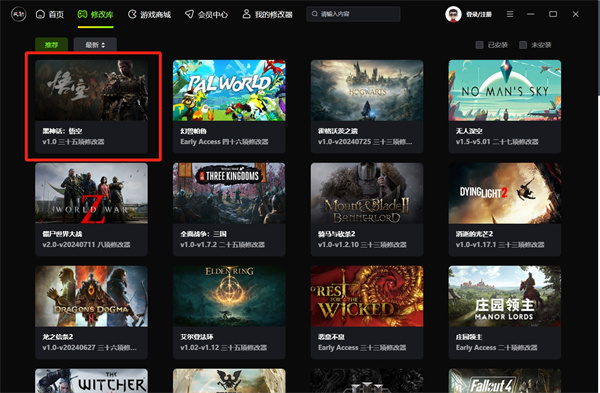Viewport: 600px width, 393px height.
Task: Click the user avatar picture
Action: 453,14
